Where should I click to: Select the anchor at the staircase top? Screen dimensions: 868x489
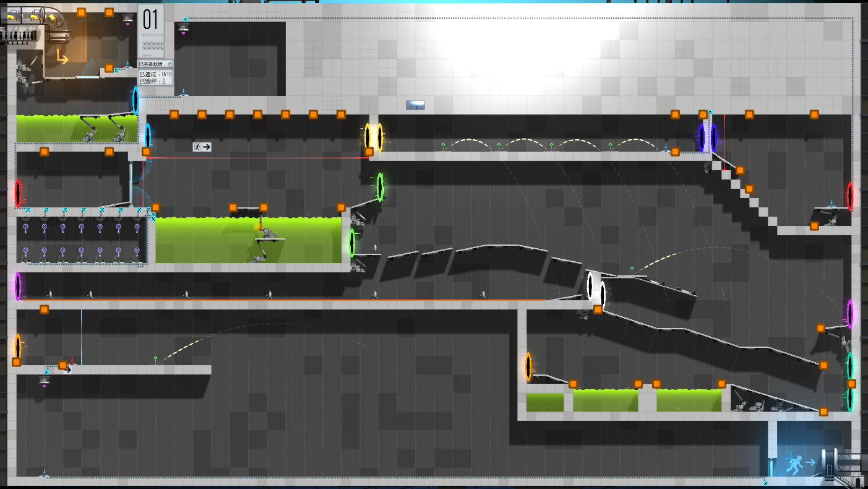point(740,170)
